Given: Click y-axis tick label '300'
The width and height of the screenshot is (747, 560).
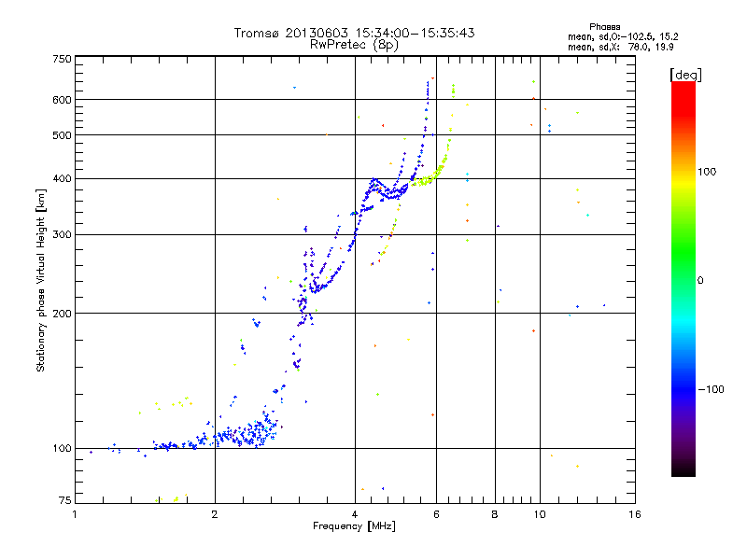Looking at the screenshot, I should tap(62, 235).
